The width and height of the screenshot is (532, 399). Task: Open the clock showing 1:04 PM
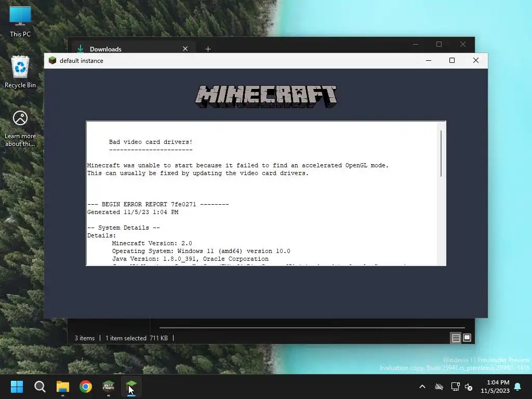(x=495, y=387)
